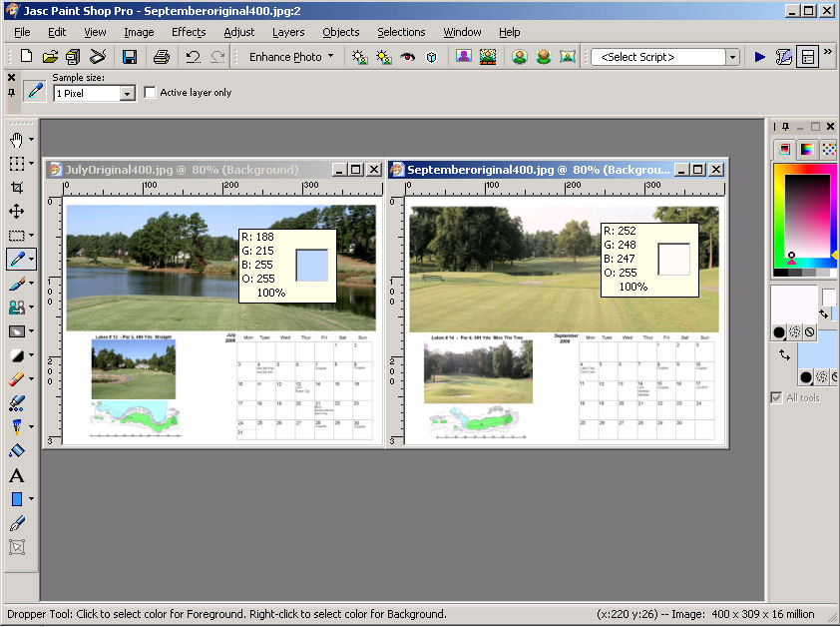
Task: Open the Effects menu
Action: (x=189, y=32)
